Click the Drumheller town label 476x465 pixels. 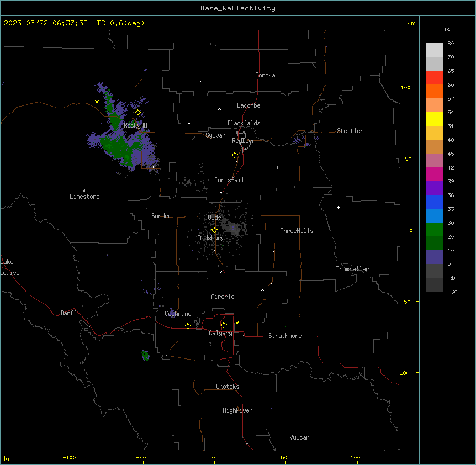click(352, 269)
